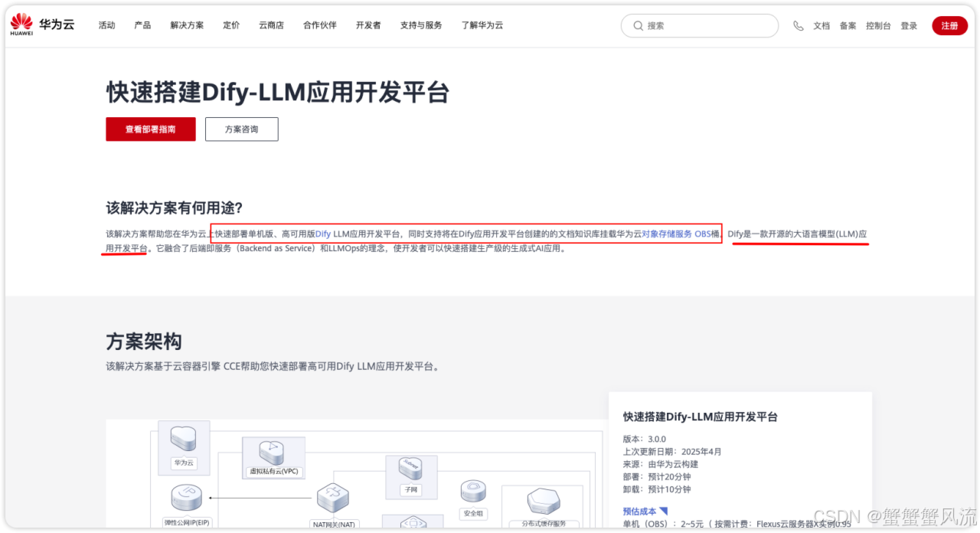Open the 产品 menu
980x533 pixels.
(142, 25)
